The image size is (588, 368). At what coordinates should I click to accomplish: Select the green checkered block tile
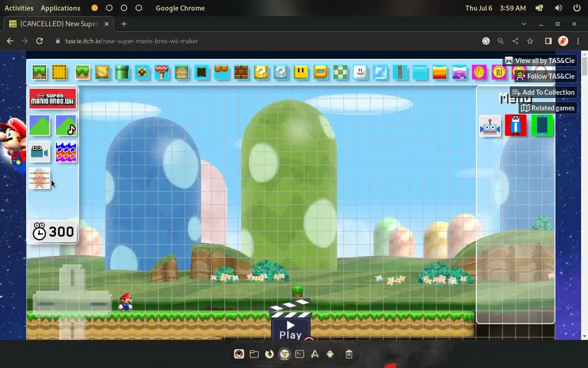[x=340, y=72]
